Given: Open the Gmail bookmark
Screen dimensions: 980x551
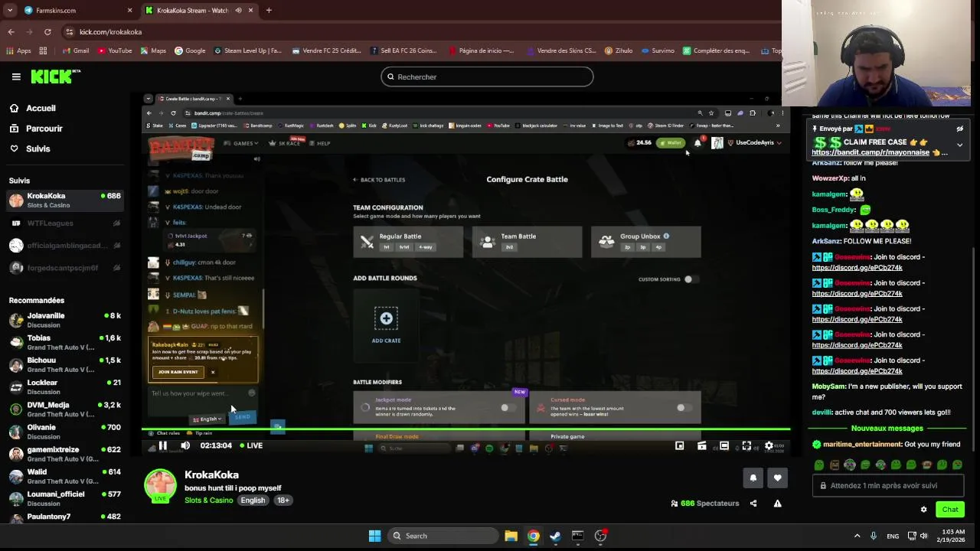Looking at the screenshot, I should 75,51.
